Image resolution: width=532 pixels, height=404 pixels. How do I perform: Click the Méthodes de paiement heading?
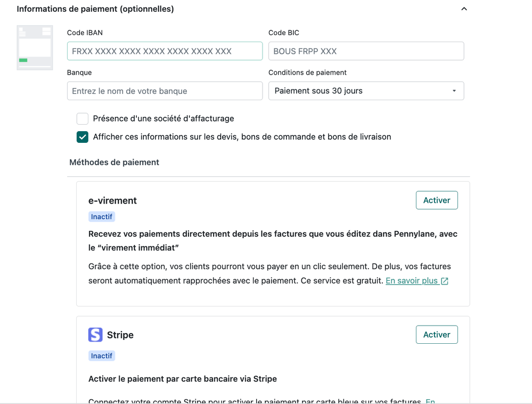pos(114,162)
